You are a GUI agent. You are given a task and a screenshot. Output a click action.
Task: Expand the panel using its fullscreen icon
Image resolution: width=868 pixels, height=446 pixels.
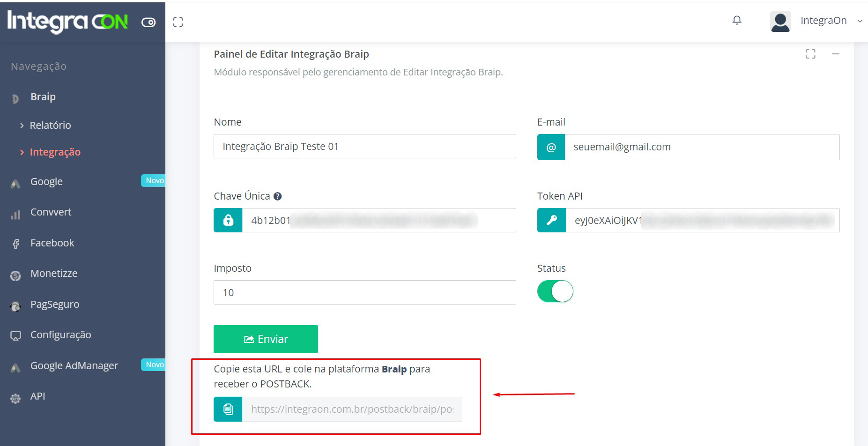click(x=810, y=54)
